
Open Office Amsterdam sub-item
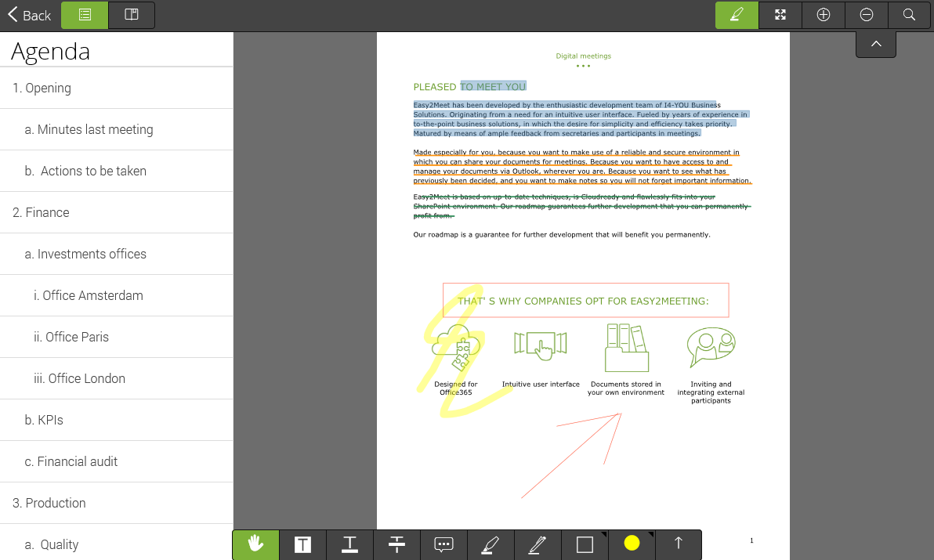(x=116, y=296)
